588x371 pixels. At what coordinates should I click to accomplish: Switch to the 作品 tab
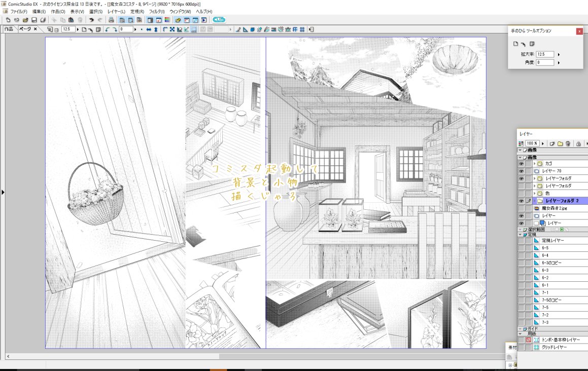9,29
